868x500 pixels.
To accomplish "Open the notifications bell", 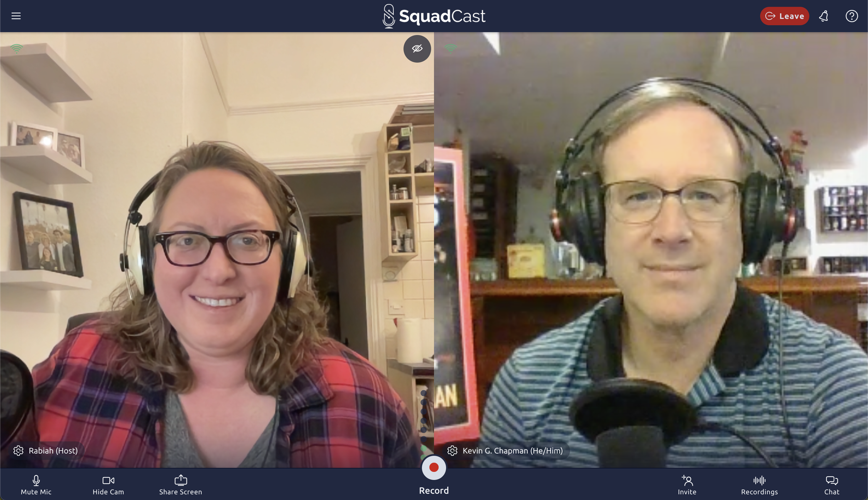I will click(x=824, y=16).
